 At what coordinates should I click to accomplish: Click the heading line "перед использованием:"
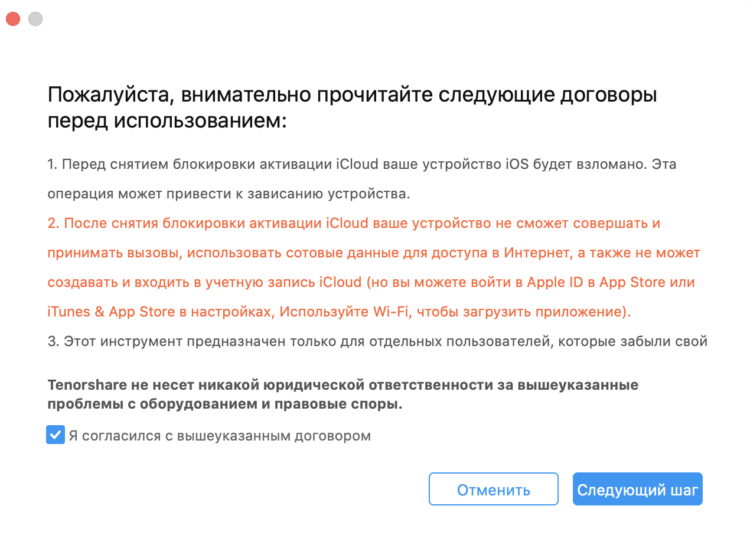[x=167, y=121]
